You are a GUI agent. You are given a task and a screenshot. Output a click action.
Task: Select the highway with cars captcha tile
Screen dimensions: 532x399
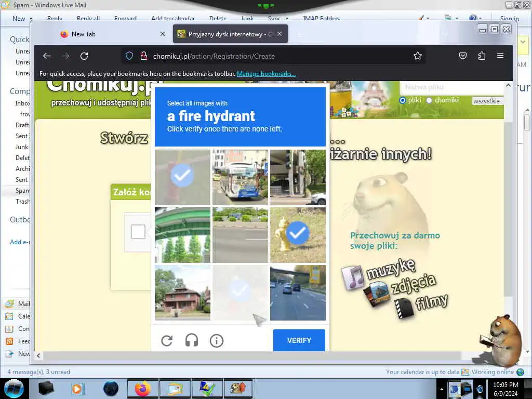point(298,292)
